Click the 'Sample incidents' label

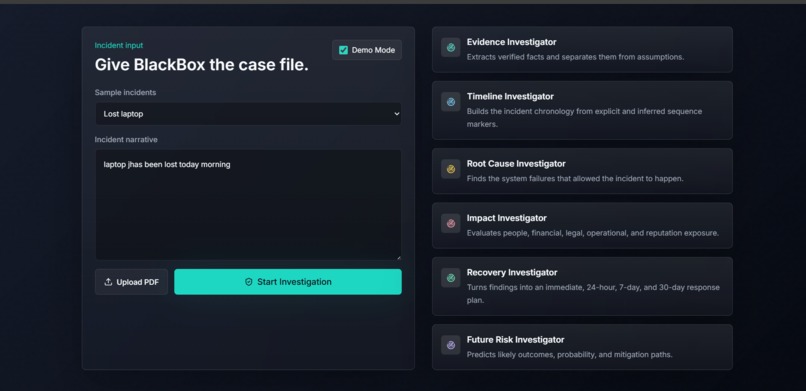point(125,92)
